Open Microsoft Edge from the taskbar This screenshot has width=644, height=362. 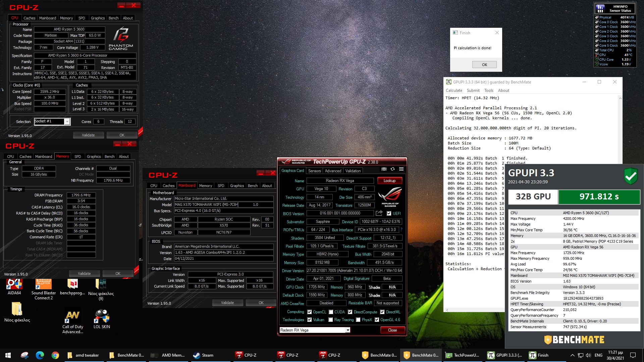pos(40,355)
